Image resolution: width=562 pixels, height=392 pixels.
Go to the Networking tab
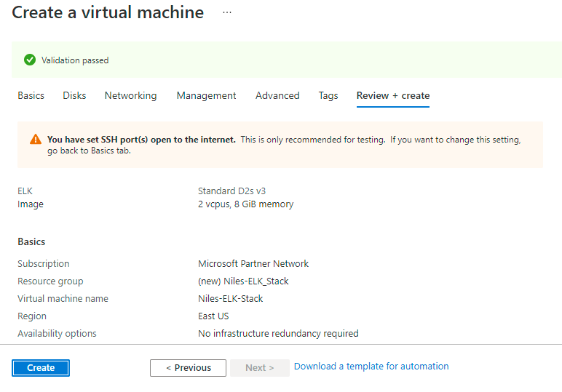pos(130,95)
